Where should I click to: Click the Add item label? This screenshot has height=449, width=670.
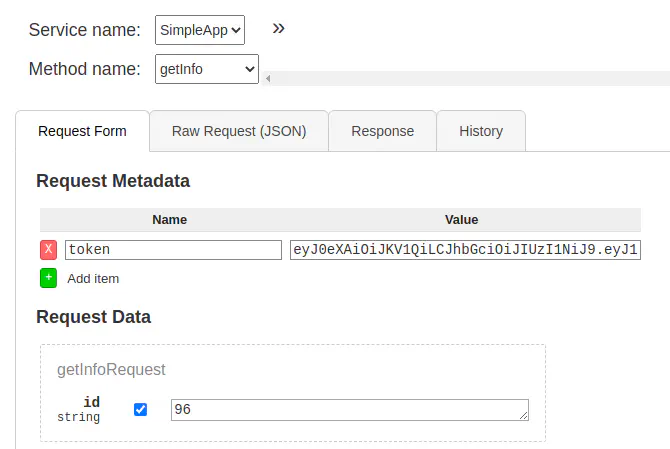[x=93, y=278]
